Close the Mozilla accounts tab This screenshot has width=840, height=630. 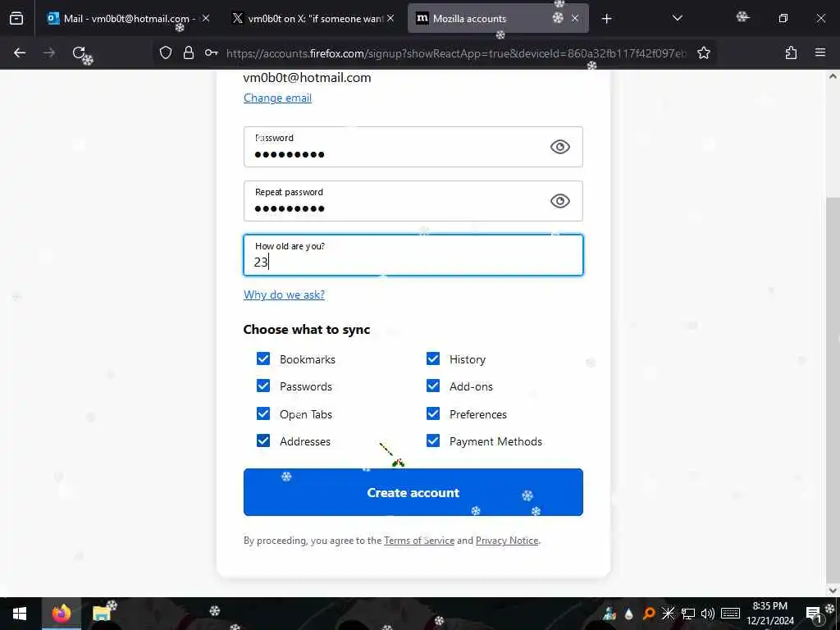(x=575, y=18)
